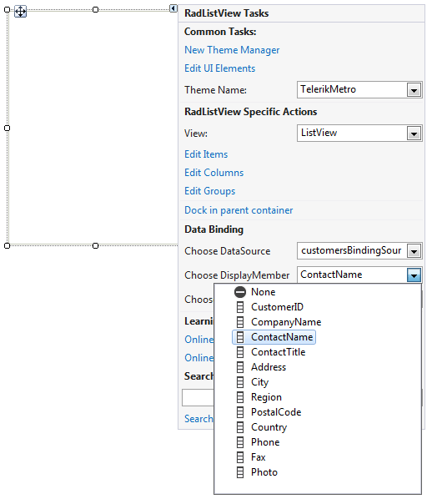Choose None from the member list
This screenshot has height=504, width=437.
[264, 292]
